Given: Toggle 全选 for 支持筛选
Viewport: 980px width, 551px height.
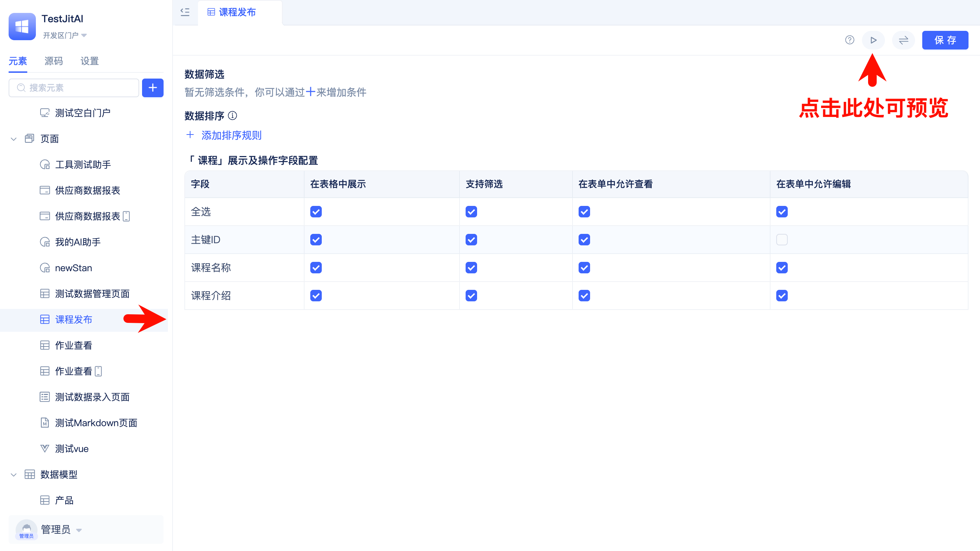Looking at the screenshot, I should tap(471, 212).
